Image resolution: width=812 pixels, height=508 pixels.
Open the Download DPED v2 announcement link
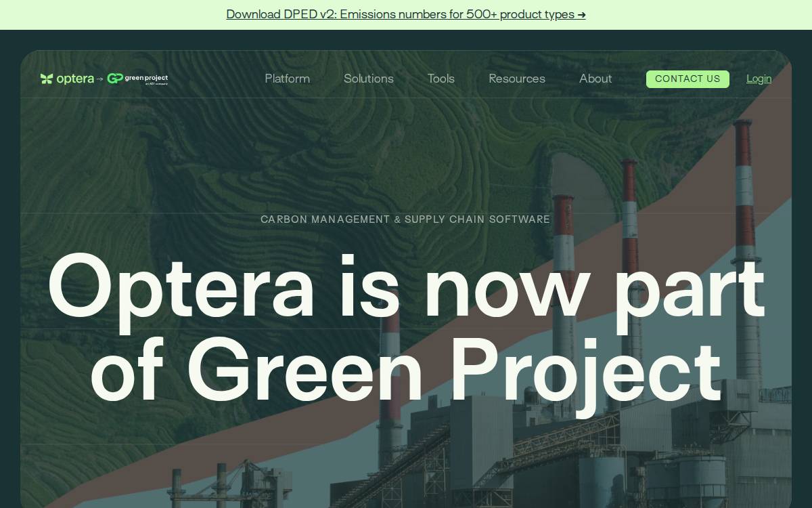pyautogui.click(x=406, y=14)
